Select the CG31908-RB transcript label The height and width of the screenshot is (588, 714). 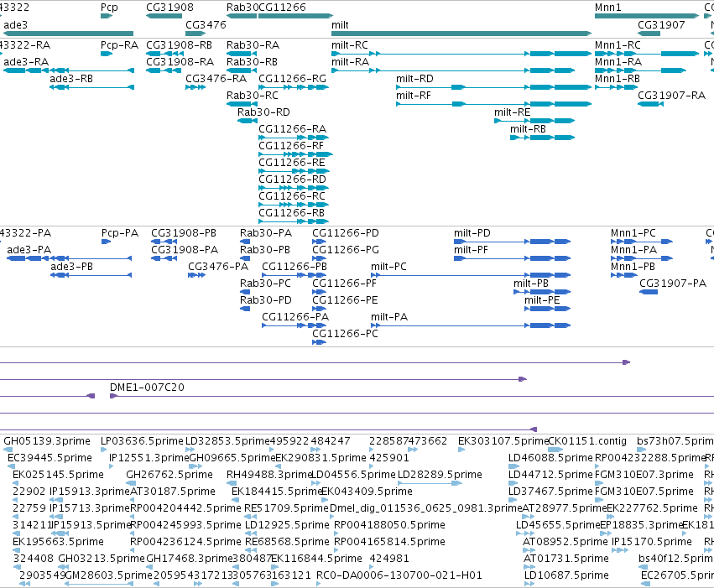tap(179, 45)
